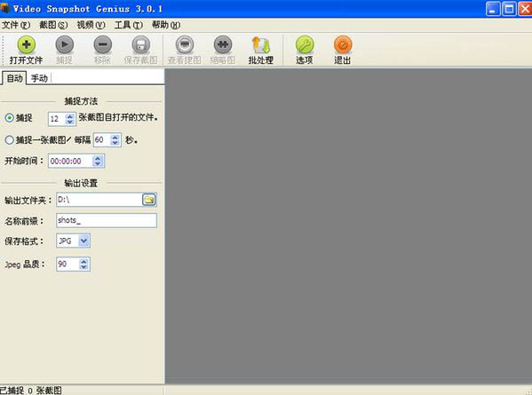Click the 移除 remove minus icon
Viewport: 532px width, 395px height.
(x=103, y=44)
